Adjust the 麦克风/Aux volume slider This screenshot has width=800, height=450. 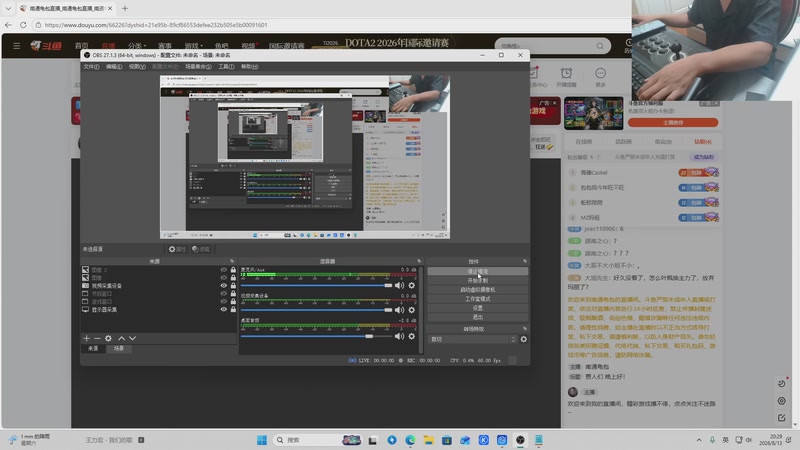coord(316,285)
